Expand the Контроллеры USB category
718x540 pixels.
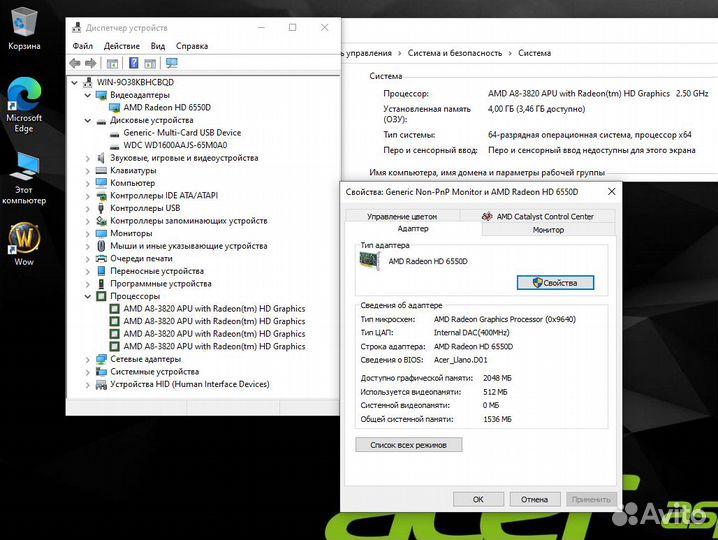pyautogui.click(x=87, y=208)
